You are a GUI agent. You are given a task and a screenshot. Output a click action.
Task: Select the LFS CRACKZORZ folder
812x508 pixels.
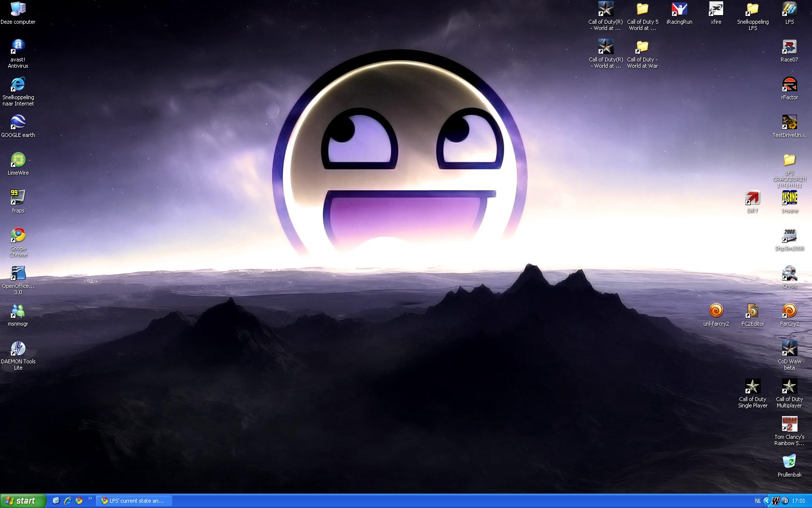tap(789, 170)
